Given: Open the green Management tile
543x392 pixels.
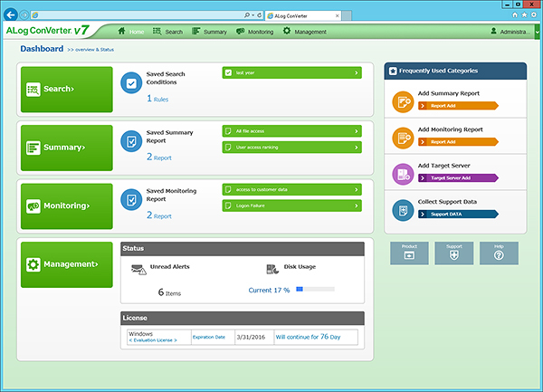Looking at the screenshot, I should [67, 264].
